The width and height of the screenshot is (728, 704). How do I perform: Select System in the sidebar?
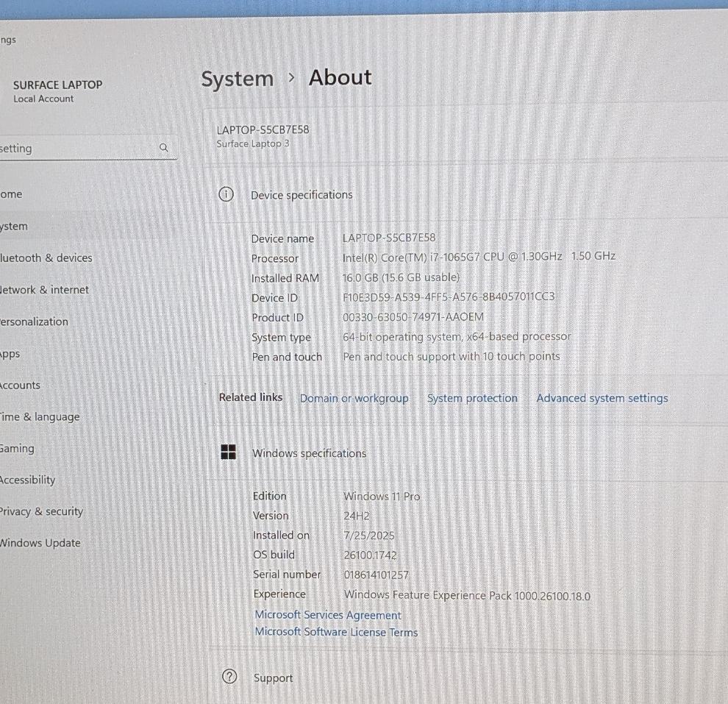(14, 226)
